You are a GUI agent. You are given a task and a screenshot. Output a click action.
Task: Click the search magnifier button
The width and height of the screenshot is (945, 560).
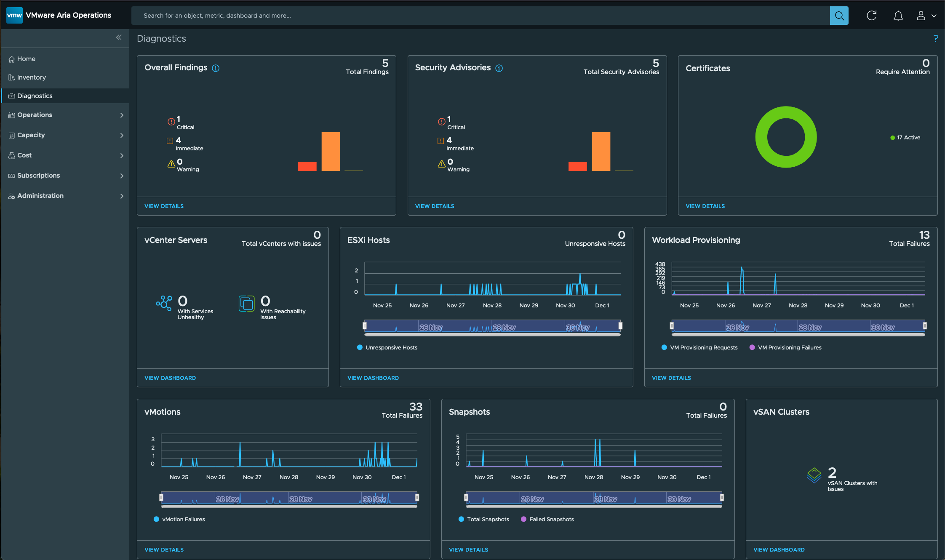click(x=839, y=16)
